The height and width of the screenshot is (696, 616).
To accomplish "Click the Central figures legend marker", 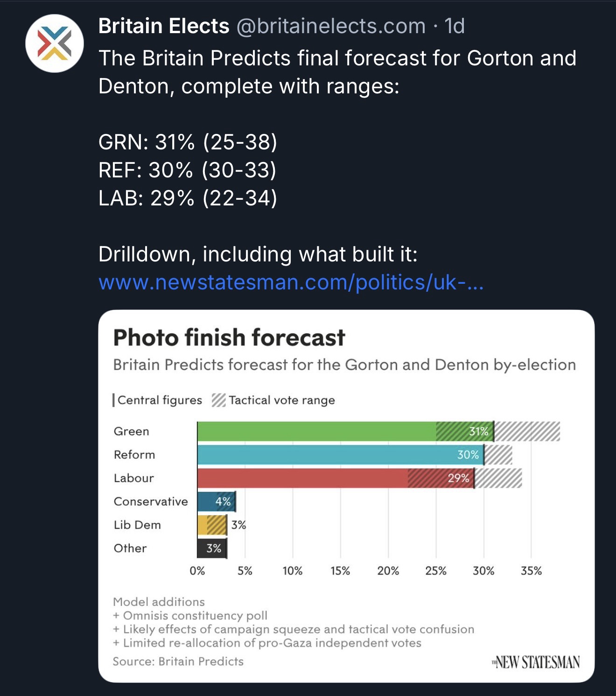I will pos(114,400).
